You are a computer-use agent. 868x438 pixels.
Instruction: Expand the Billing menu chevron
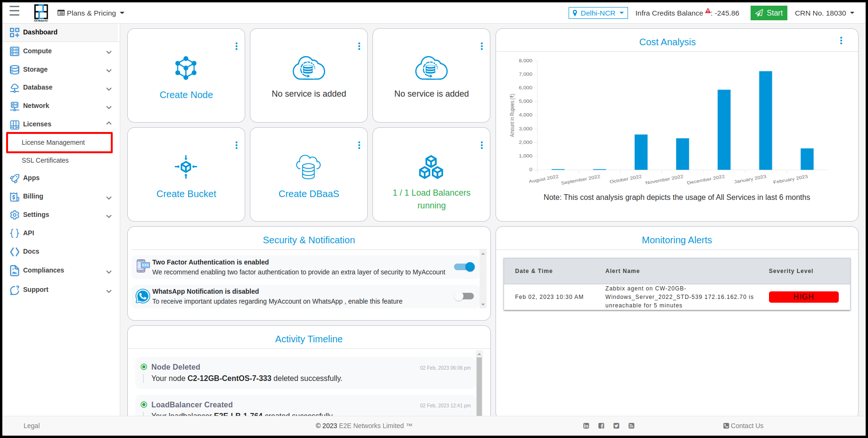coord(109,198)
